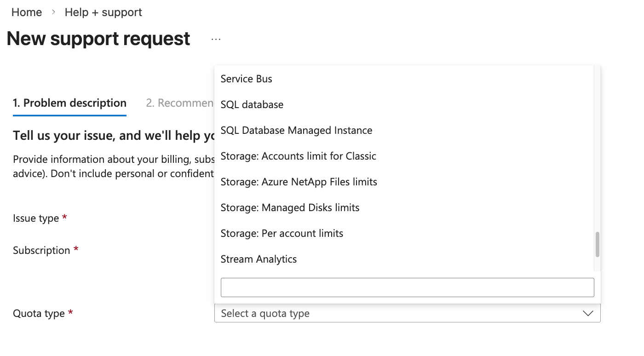Open the Select a quota type combo box
The image size is (644, 356).
click(x=407, y=313)
